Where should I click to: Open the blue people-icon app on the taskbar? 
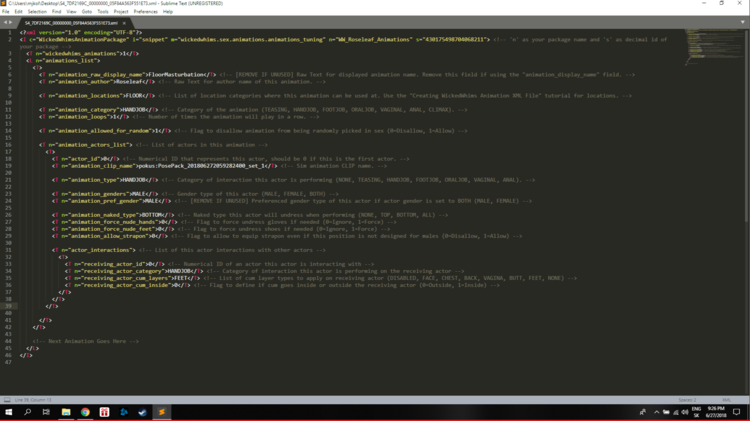123,412
